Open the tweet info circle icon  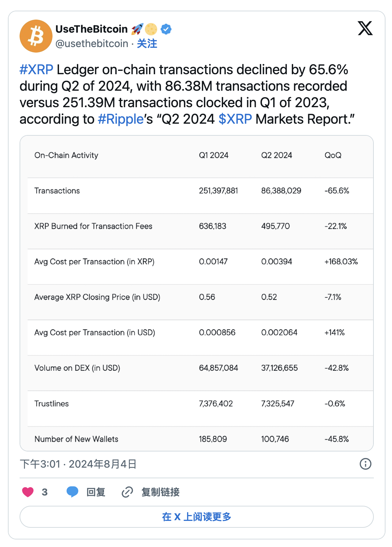365,464
